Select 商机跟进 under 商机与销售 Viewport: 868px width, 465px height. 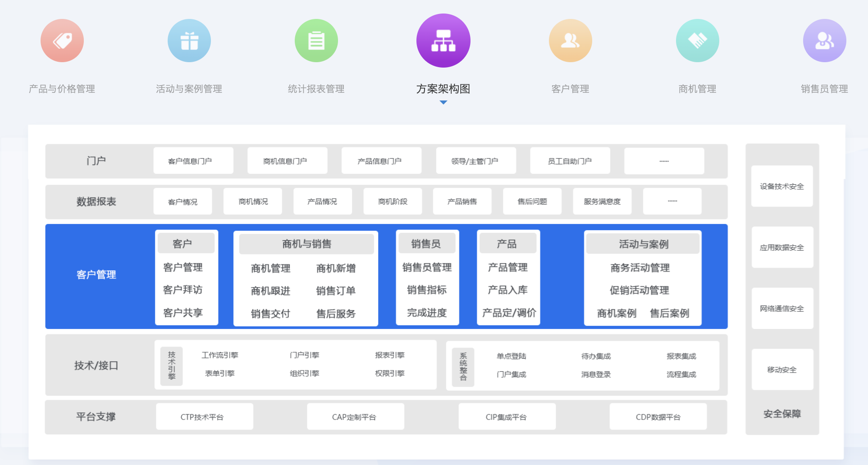pos(271,291)
